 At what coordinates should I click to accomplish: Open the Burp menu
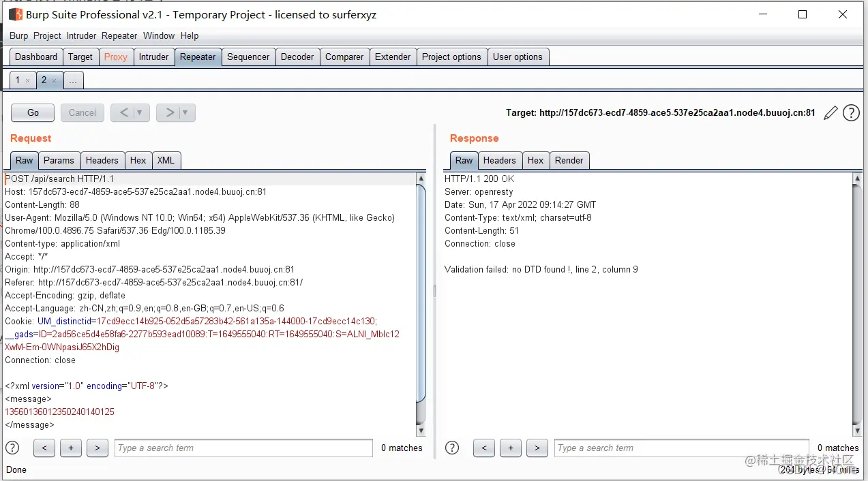pos(19,35)
